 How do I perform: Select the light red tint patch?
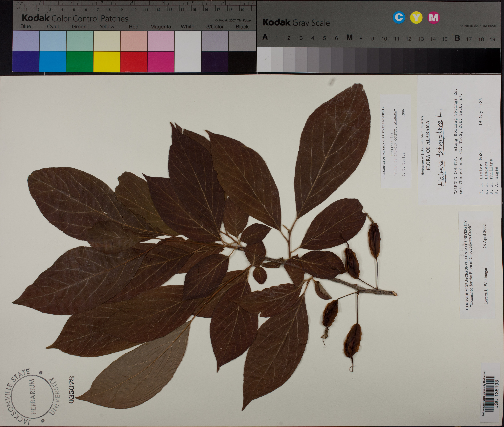click(134, 41)
